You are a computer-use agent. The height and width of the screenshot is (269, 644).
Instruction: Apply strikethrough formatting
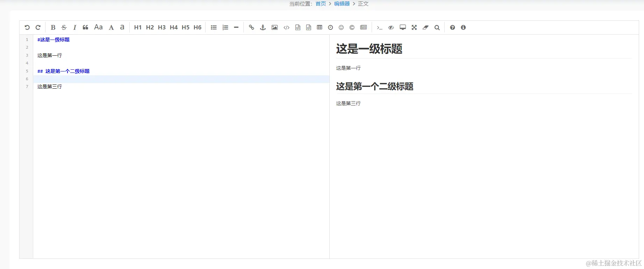(x=64, y=27)
